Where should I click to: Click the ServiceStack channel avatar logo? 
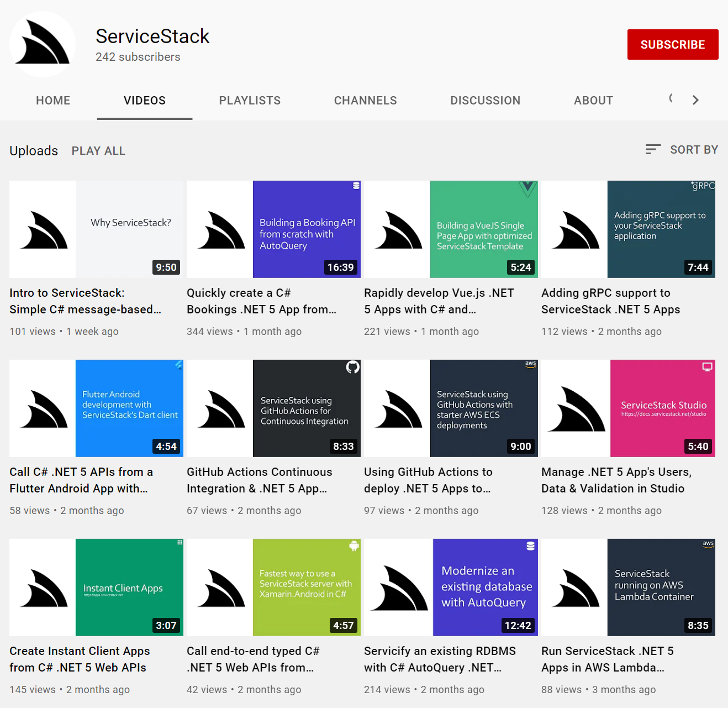tap(43, 44)
